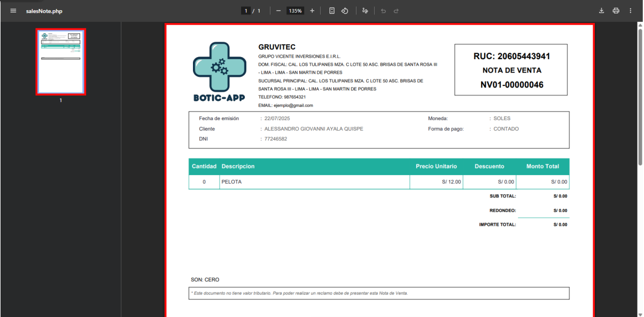Print the sales note document

tap(616, 11)
